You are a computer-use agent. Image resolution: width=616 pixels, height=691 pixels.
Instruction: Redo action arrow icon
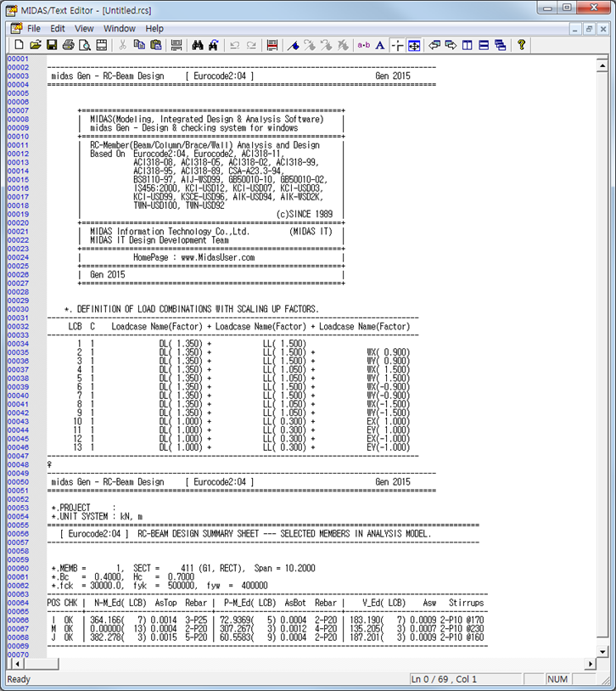(x=251, y=45)
